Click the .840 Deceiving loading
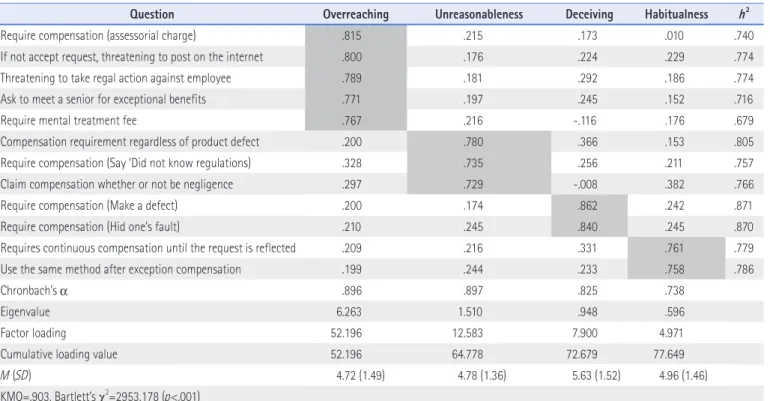Image resolution: width=770 pixels, height=401 pixels. [x=587, y=227]
